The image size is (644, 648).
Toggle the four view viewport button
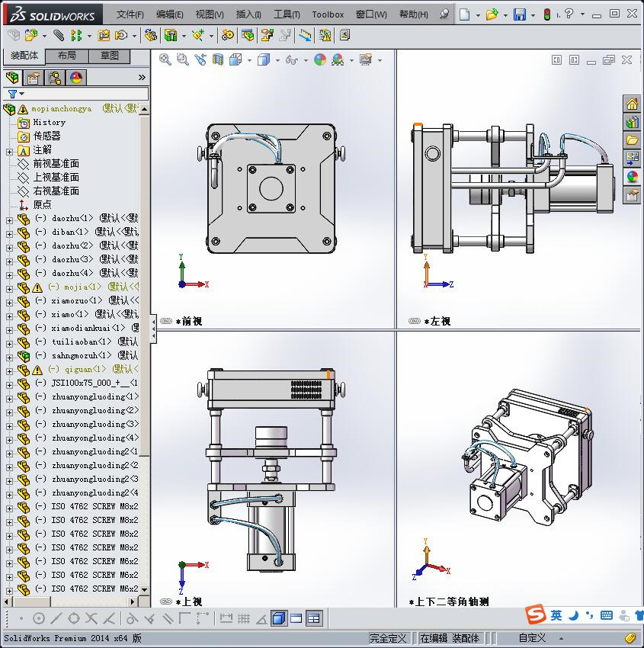click(314, 618)
